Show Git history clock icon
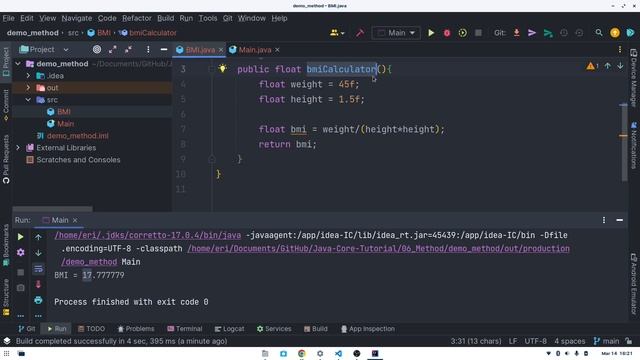 (x=564, y=33)
